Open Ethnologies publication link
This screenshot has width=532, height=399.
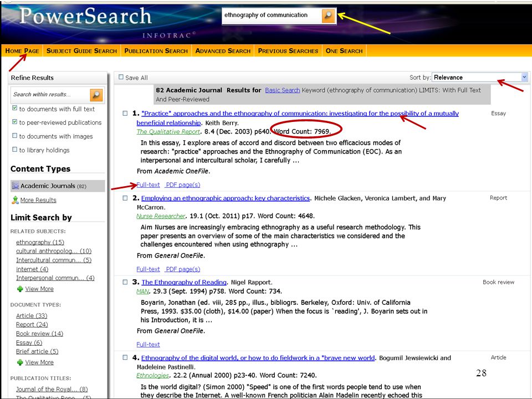coord(152,376)
